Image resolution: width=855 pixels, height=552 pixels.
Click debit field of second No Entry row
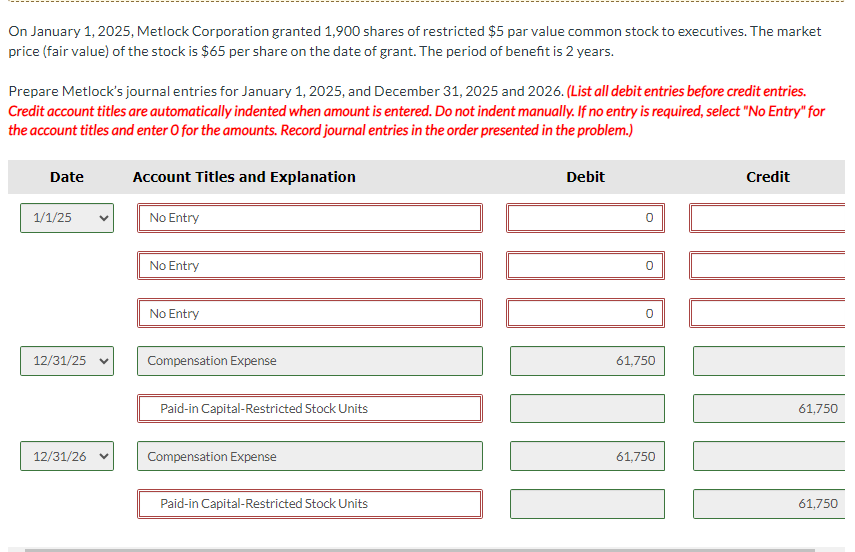[x=585, y=266]
